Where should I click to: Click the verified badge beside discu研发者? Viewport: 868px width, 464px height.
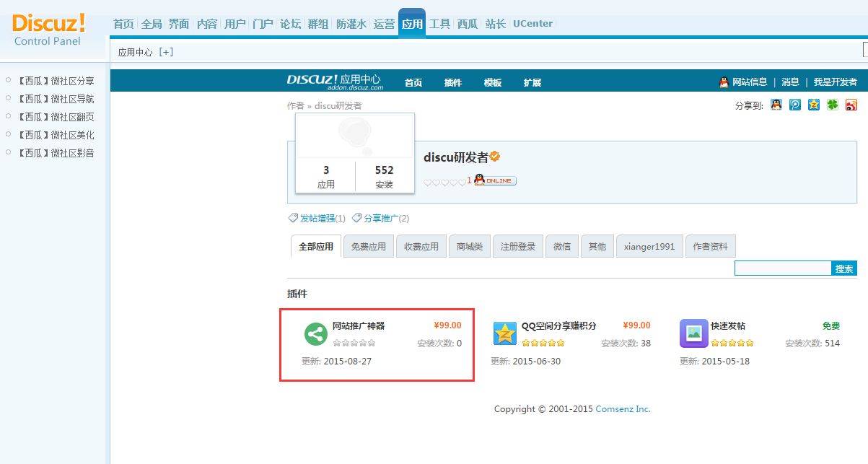click(x=495, y=157)
